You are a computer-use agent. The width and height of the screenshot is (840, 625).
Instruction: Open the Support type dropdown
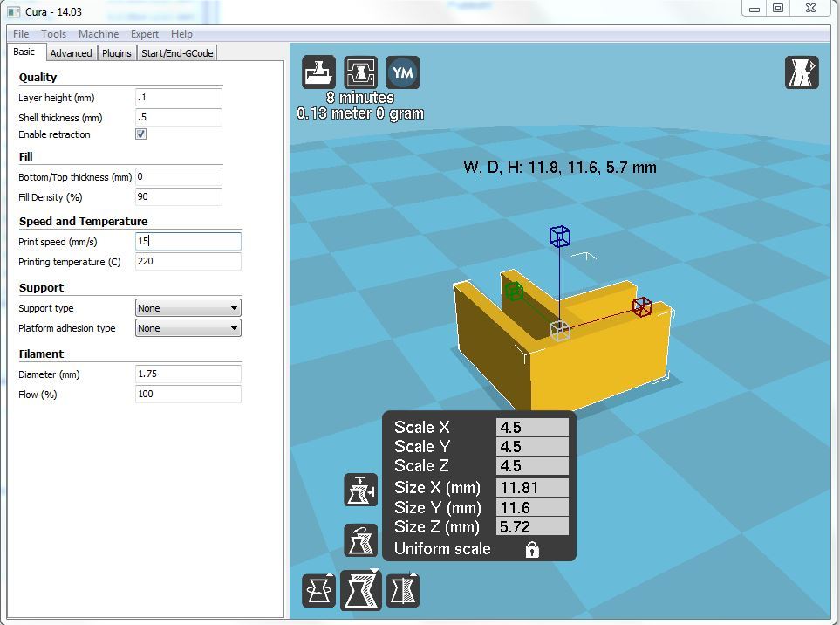point(188,308)
